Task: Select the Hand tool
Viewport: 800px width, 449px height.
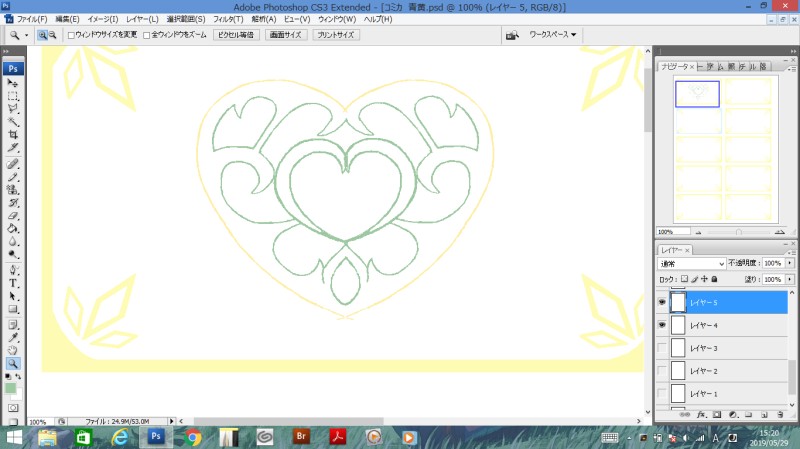Action: (13, 350)
